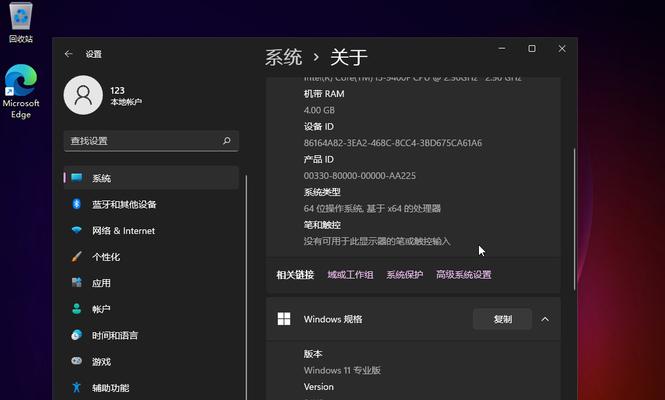Collapse the Windows 规格 section chevron
This screenshot has width=665, height=400.
[x=545, y=319]
